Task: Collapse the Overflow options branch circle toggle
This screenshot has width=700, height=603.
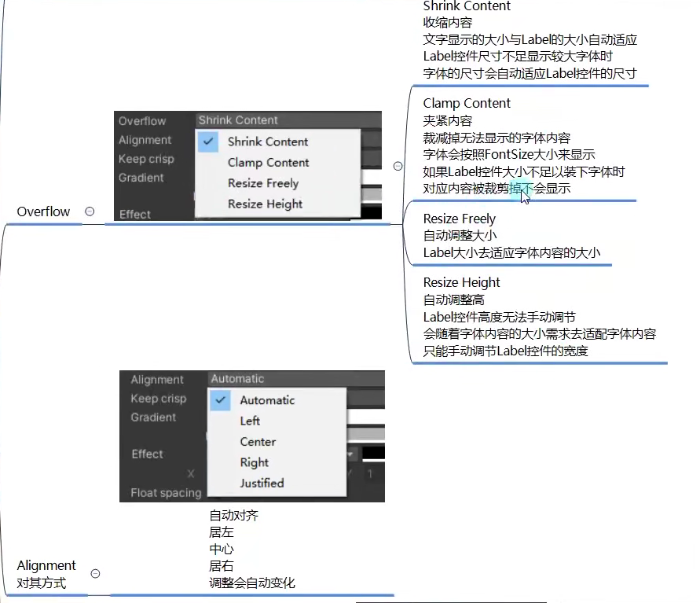Action: (398, 166)
